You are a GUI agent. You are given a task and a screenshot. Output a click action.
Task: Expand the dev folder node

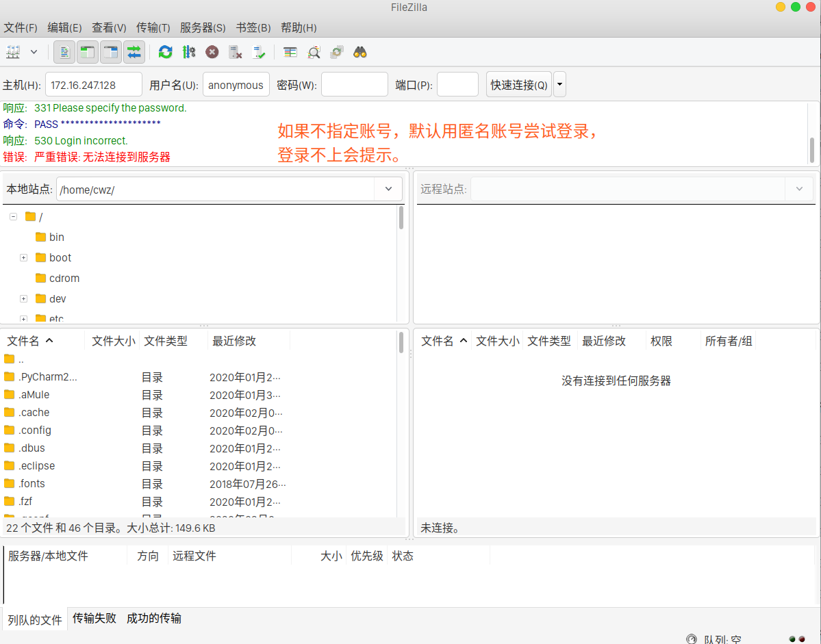[23, 298]
